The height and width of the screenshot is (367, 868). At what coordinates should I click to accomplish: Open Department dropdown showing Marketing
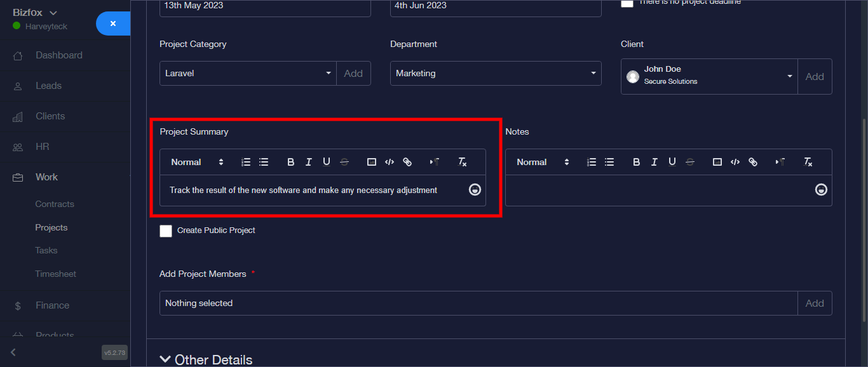pos(495,74)
